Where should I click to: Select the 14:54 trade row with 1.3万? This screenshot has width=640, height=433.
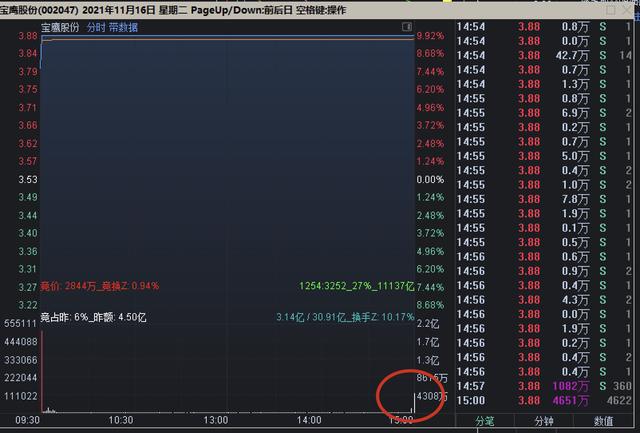(544, 84)
